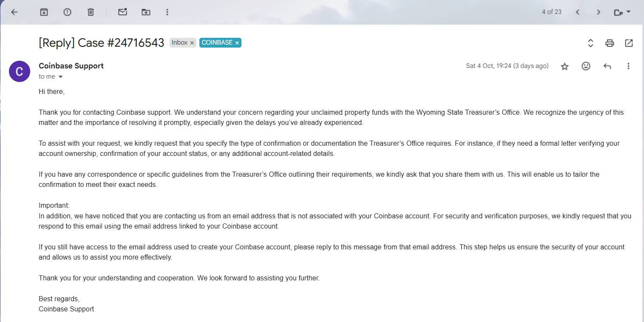Viewport: 644px width, 322px height.
Task: Mark this email as unread
Action: pyautogui.click(x=122, y=12)
